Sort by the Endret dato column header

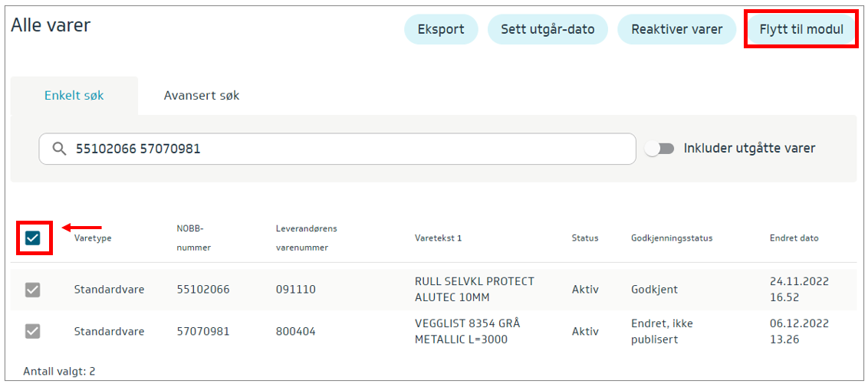[794, 238]
